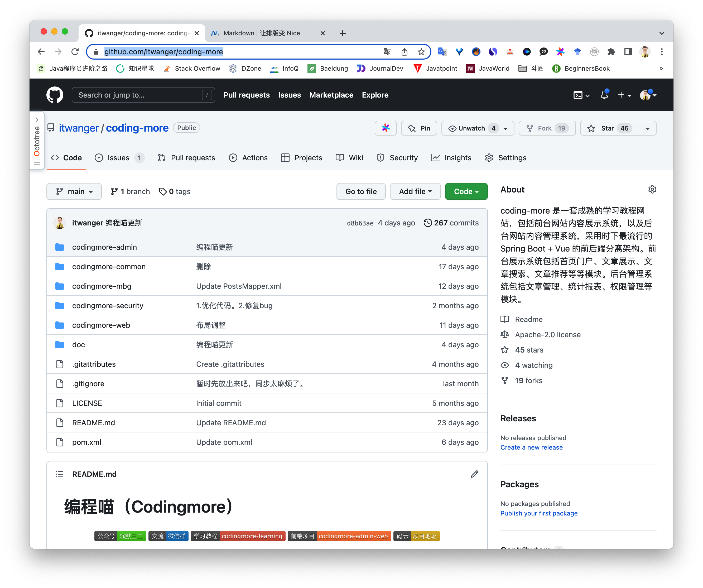703x588 pixels.
Task: Edit README.md with the pencil icon
Action: point(474,474)
